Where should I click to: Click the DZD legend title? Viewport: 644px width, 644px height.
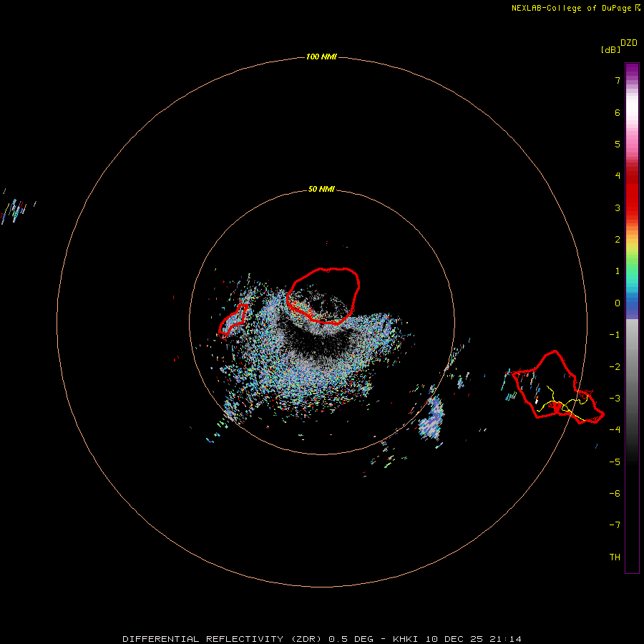[629, 43]
